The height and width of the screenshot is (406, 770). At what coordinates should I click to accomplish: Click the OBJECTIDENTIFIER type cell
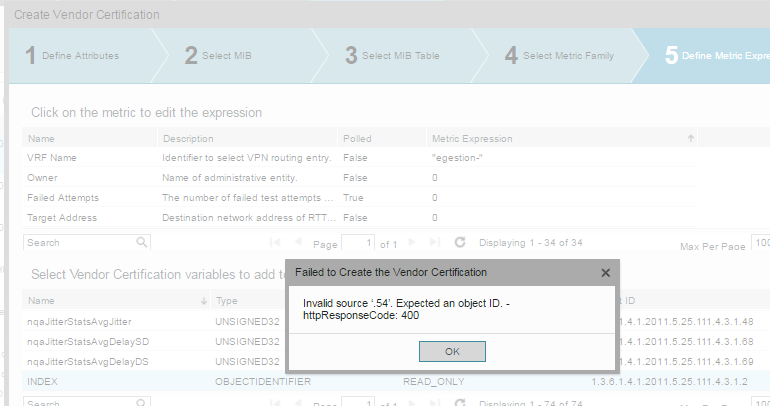[263, 381]
